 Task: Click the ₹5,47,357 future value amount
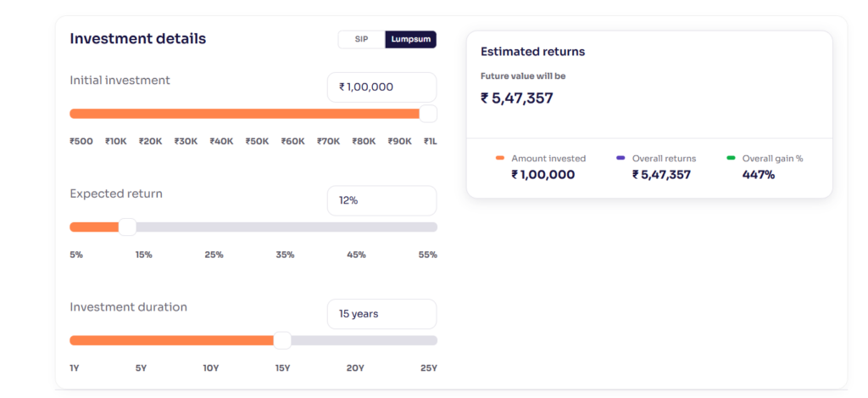point(516,98)
